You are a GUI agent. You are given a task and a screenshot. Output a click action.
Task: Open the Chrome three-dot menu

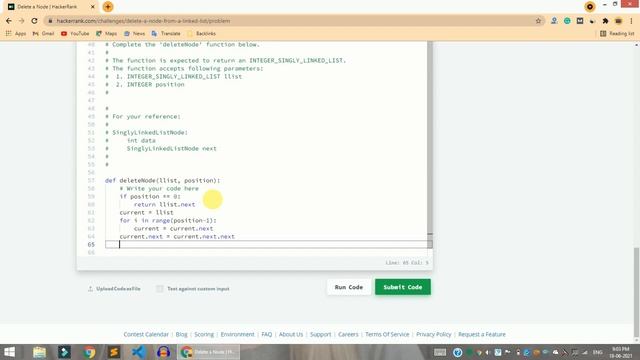(631, 21)
